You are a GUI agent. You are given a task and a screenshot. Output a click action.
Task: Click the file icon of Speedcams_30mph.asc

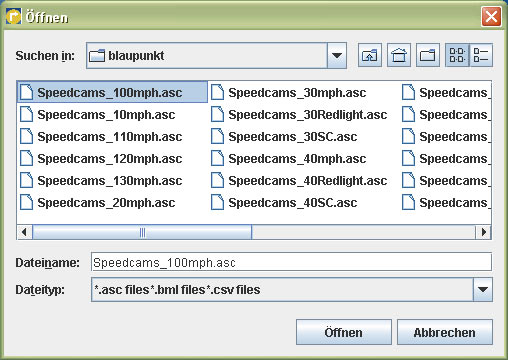click(x=217, y=92)
